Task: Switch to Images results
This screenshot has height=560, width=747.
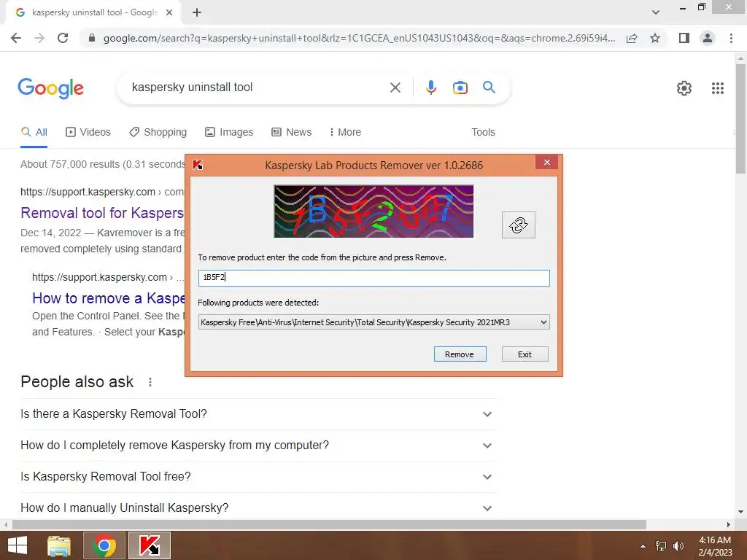Action: (x=229, y=133)
